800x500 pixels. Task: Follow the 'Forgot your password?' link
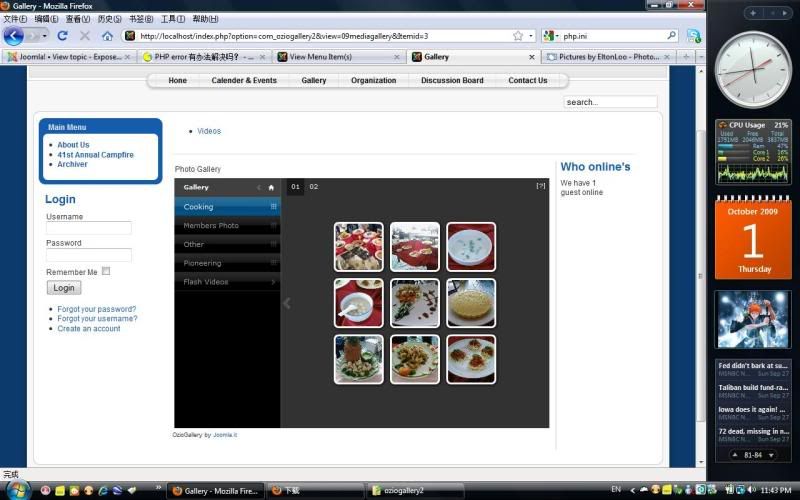(96, 309)
